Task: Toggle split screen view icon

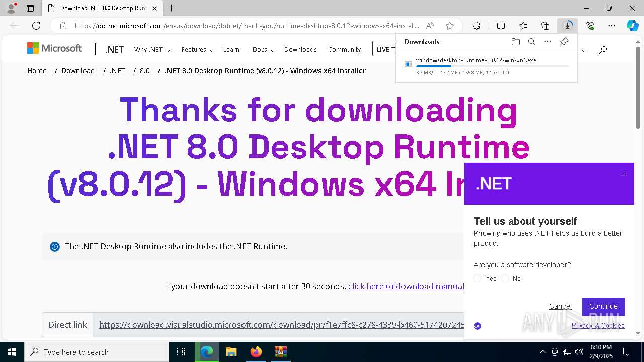Action: click(501, 26)
